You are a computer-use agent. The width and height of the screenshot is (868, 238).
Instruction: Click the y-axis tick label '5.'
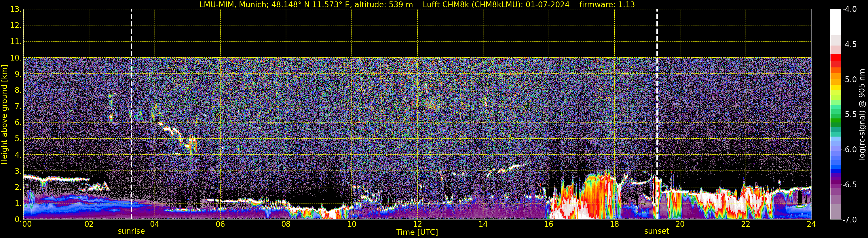pyautogui.click(x=18, y=139)
